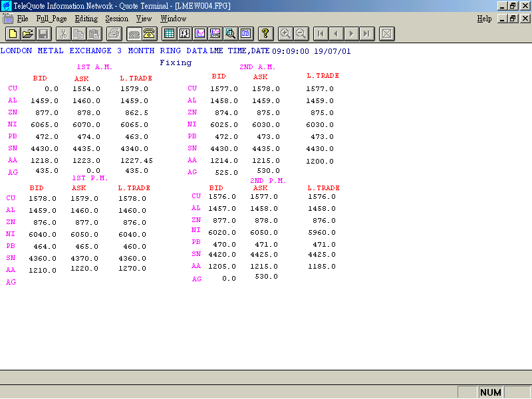
Task: Click the 'LONDON METAL EXCHANGE 3 MONTH RING DATA' heading
Action: (104, 51)
